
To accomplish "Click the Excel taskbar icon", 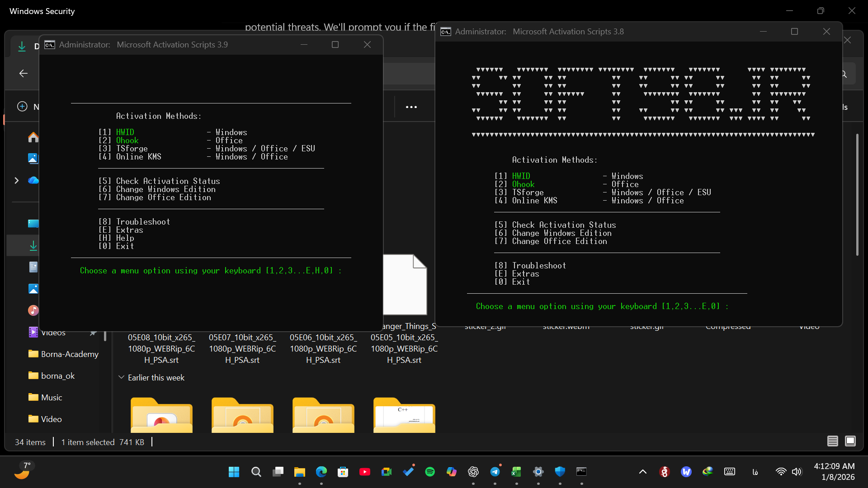I will tap(516, 472).
